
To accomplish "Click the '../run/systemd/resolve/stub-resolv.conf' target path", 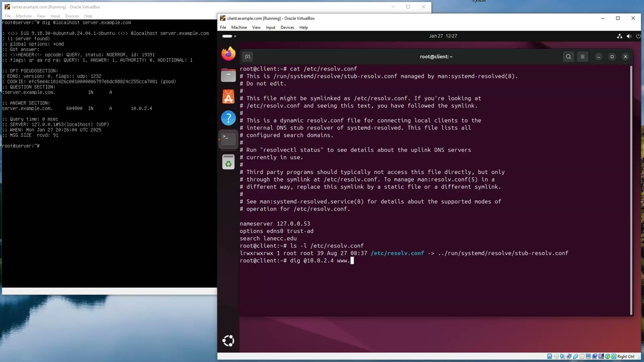I will [x=503, y=253].
